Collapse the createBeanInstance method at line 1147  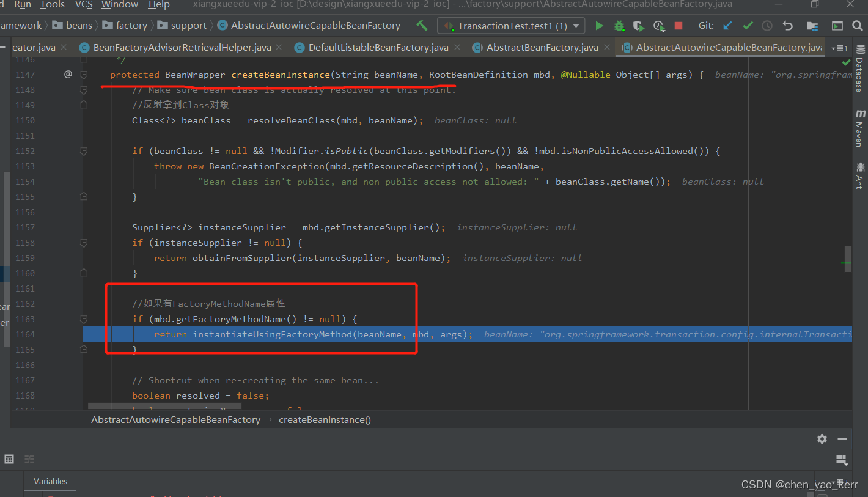coord(84,75)
